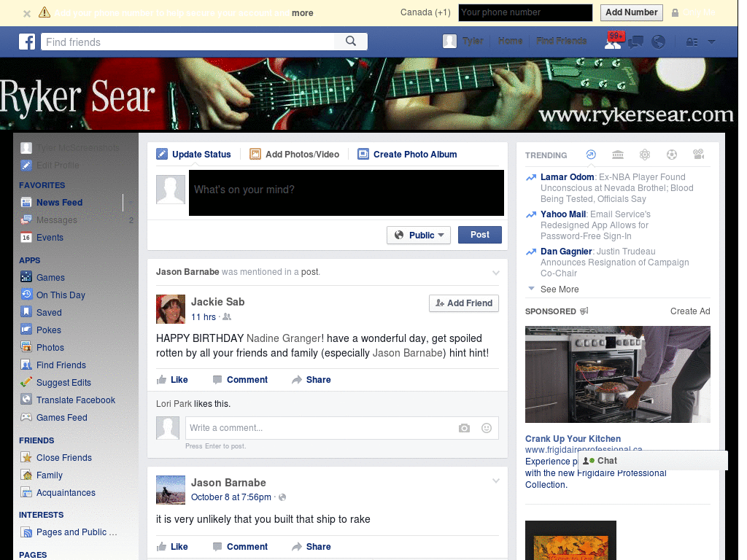Open the Chat bar

pos(653,461)
